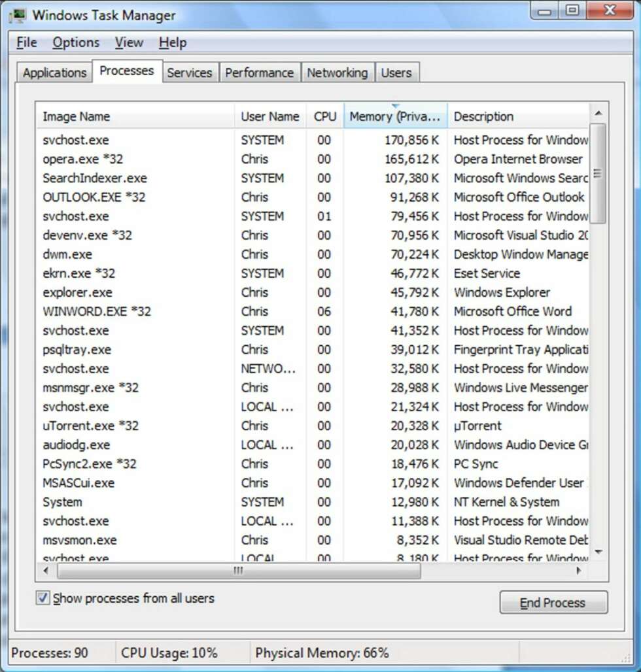Select svchost.exe using 170,856 K memory
Screen dimensions: 641x672
312,140
